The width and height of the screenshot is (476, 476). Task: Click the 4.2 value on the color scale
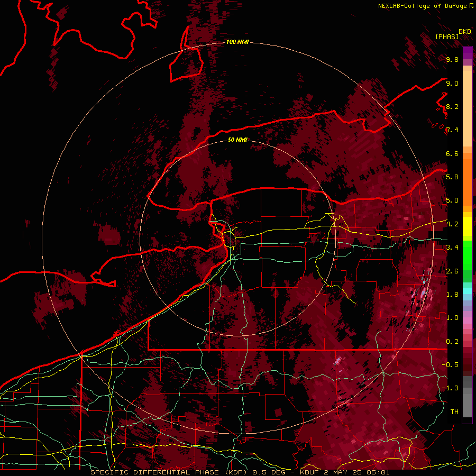pos(452,224)
